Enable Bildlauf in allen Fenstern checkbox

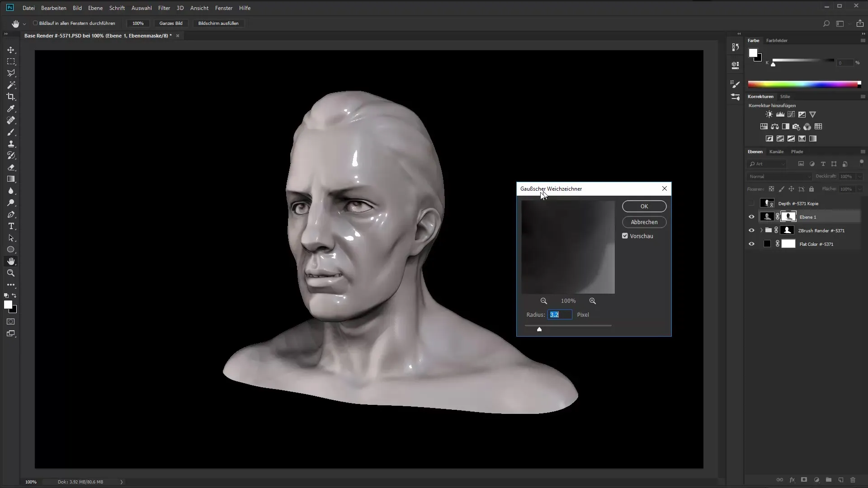click(35, 23)
